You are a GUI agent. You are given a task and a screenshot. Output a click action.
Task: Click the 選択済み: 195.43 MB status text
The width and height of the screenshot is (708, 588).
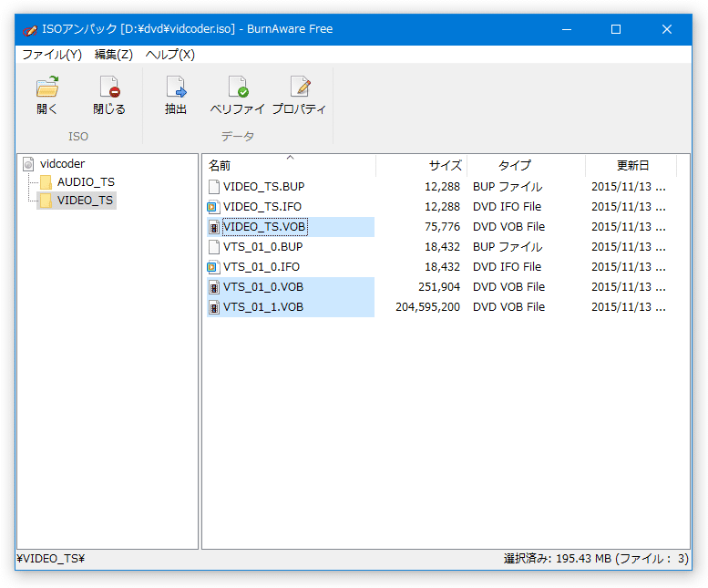pos(596,559)
